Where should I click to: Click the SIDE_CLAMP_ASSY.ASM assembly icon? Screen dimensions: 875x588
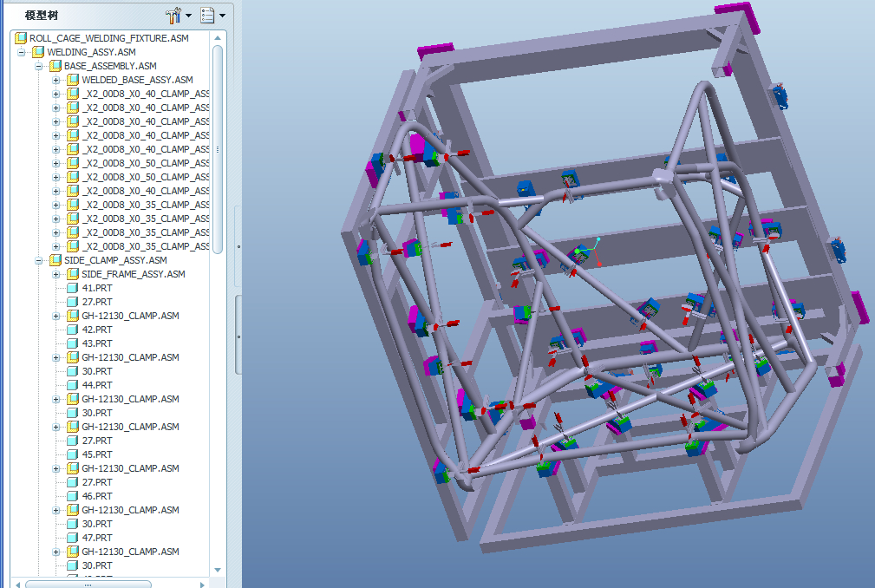pos(56,260)
